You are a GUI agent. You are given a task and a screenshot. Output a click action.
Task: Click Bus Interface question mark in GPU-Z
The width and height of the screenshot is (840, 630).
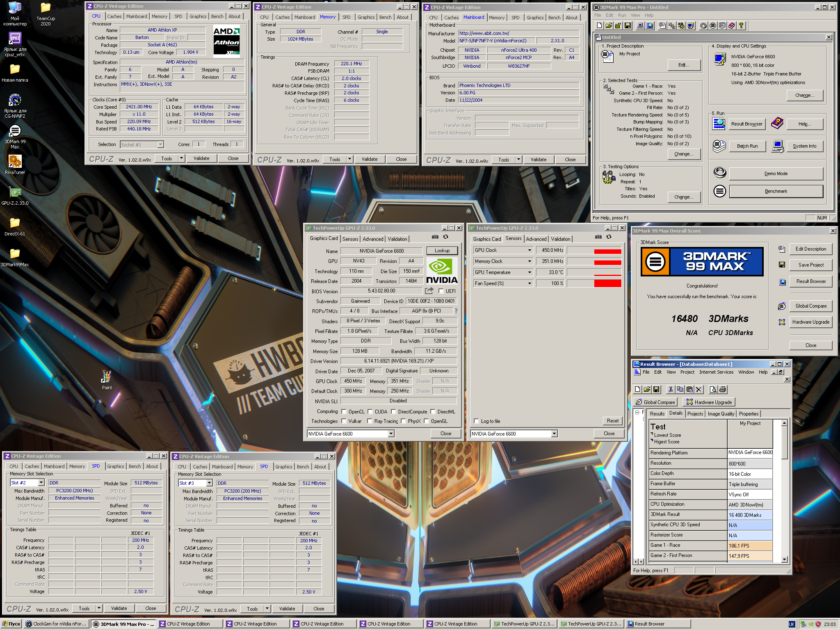point(456,311)
